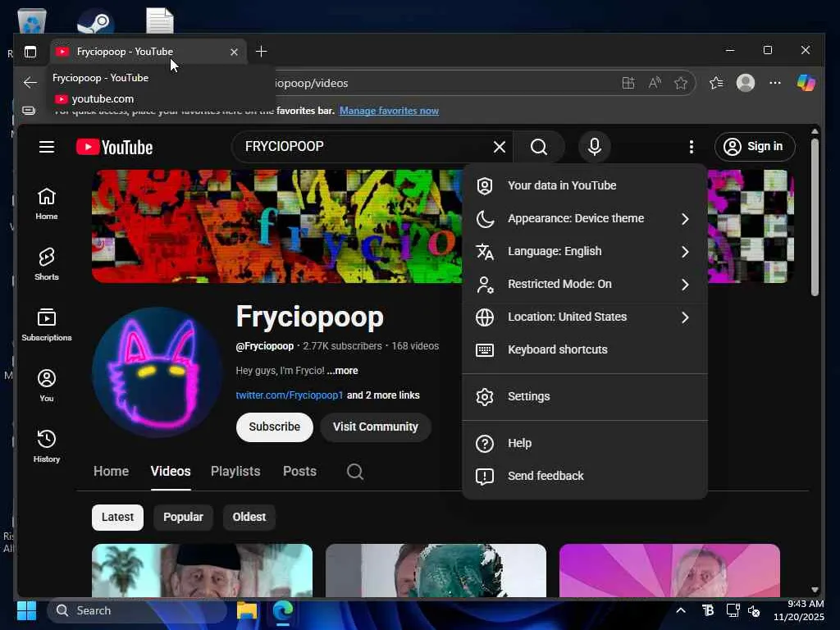Open the YouTube hamburger guide menu
The height and width of the screenshot is (630, 840).
pos(47,147)
